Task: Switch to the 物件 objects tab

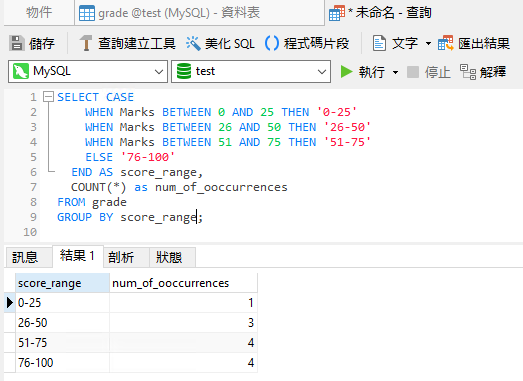Action: pyautogui.click(x=39, y=13)
